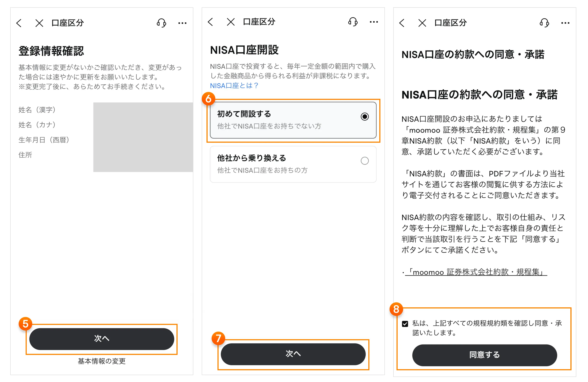
Task: Tap the back arrow on the 約款同意 screen
Action: [402, 23]
